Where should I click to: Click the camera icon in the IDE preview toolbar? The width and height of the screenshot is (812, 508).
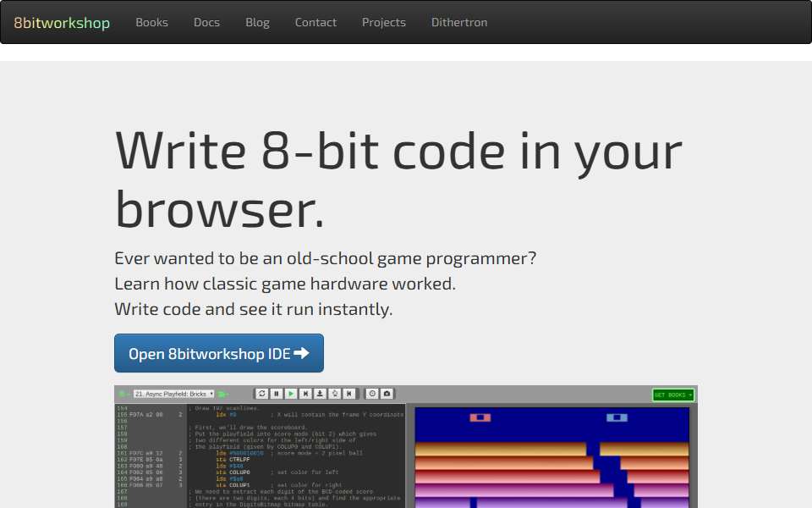pyautogui.click(x=387, y=394)
